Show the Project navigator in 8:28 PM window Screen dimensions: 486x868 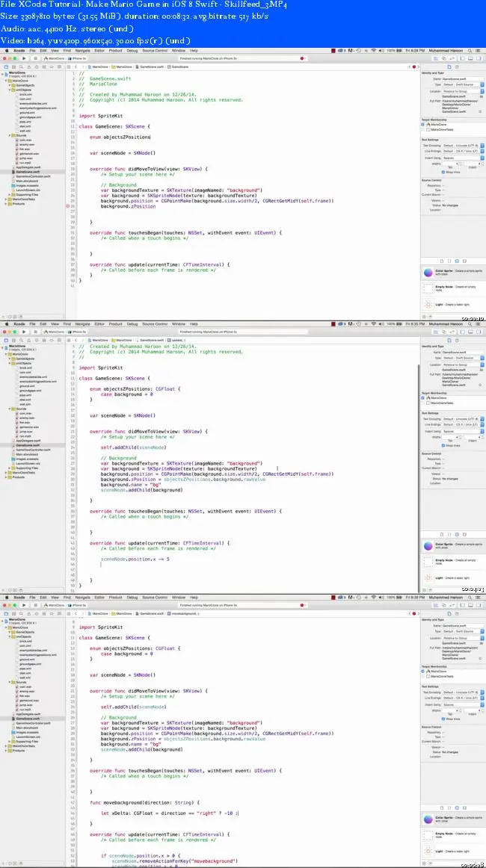tap(6, 66)
